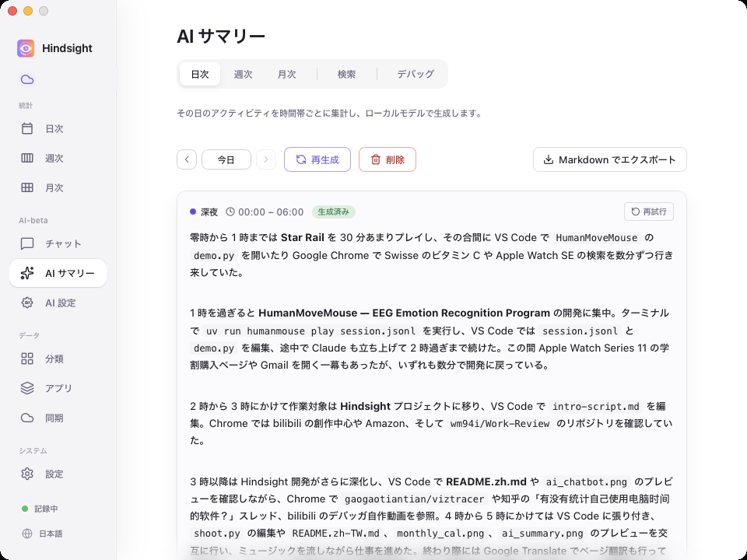Open the アプリ layers icon
The height and width of the screenshot is (560, 747).
tap(27, 388)
